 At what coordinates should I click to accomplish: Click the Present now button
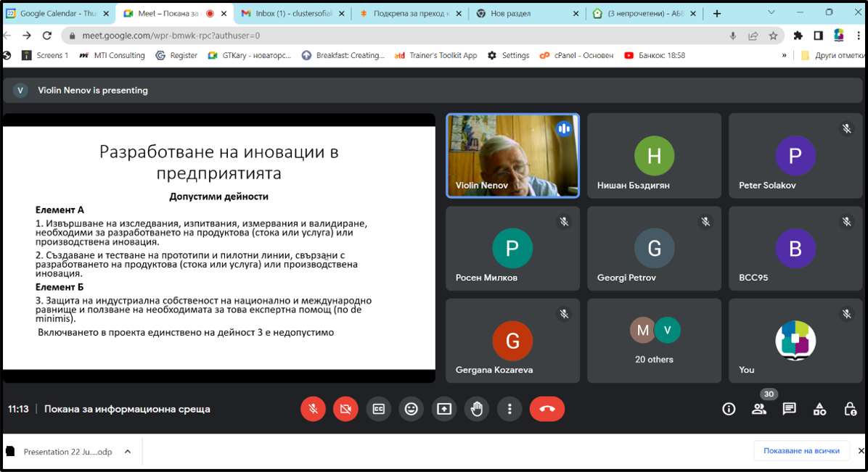coord(444,409)
